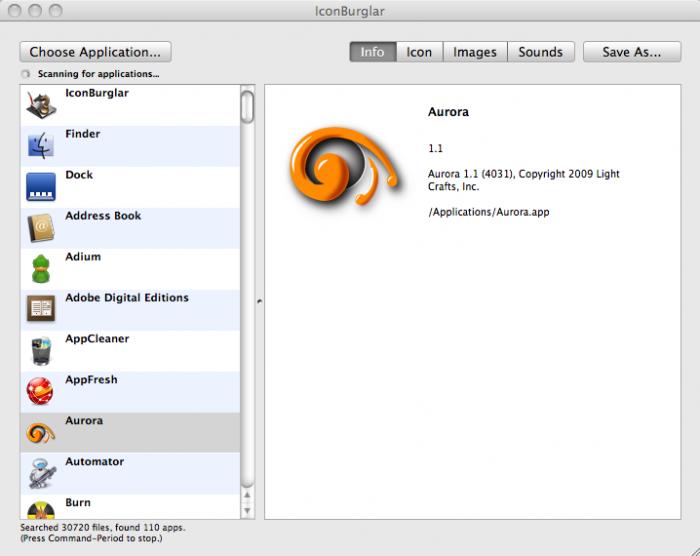The height and width of the screenshot is (556, 700).
Task: Click the Burn app icon
Action: (41, 510)
